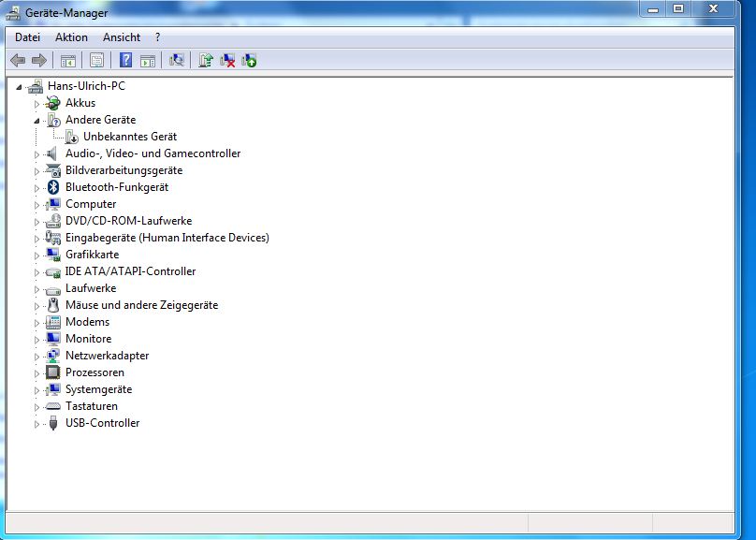
Task: Open the ? help menu
Action: pos(157,37)
